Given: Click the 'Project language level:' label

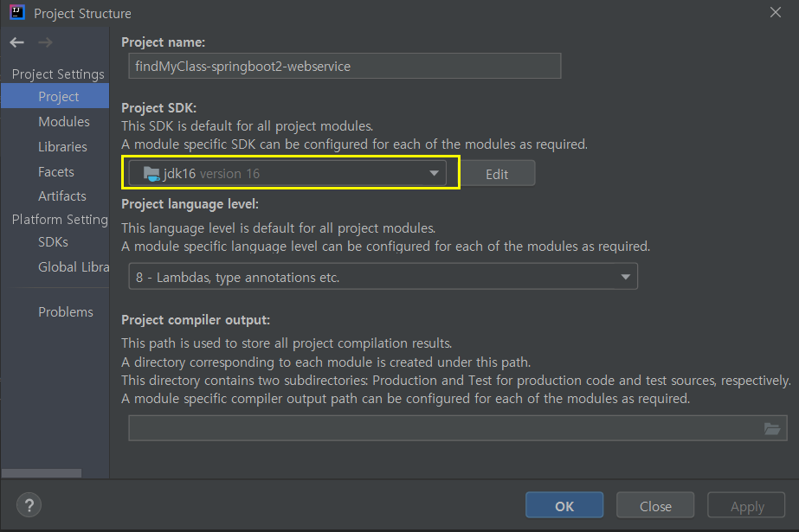Looking at the screenshot, I should [190, 204].
